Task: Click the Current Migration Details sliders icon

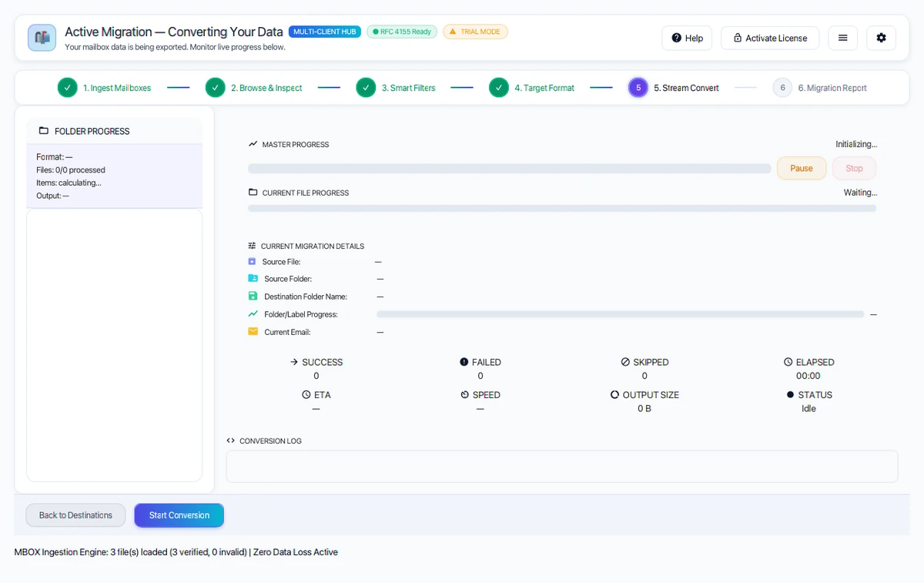Action: pyautogui.click(x=252, y=246)
